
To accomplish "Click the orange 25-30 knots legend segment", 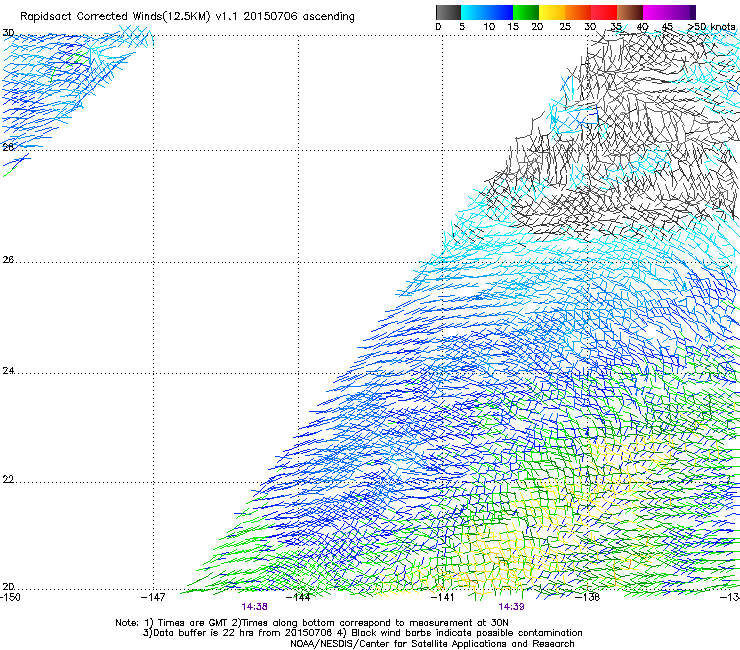I will pyautogui.click(x=578, y=12).
